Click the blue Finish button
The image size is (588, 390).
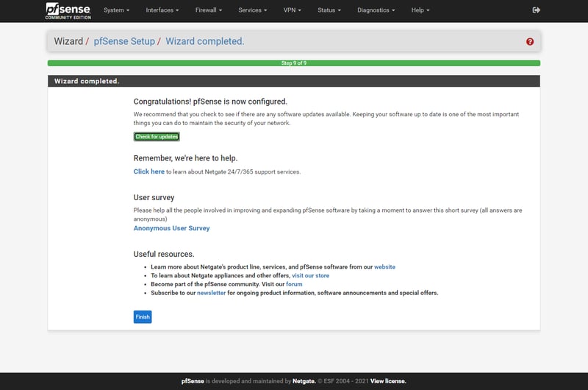coord(143,317)
